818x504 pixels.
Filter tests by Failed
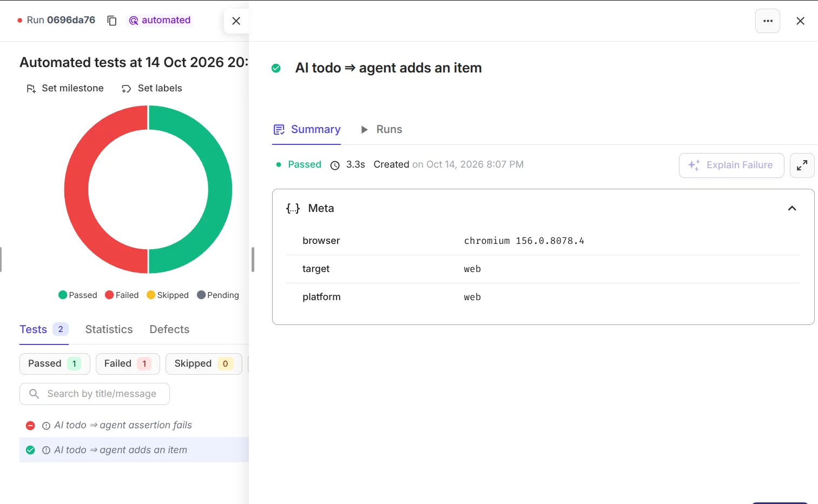click(x=128, y=363)
